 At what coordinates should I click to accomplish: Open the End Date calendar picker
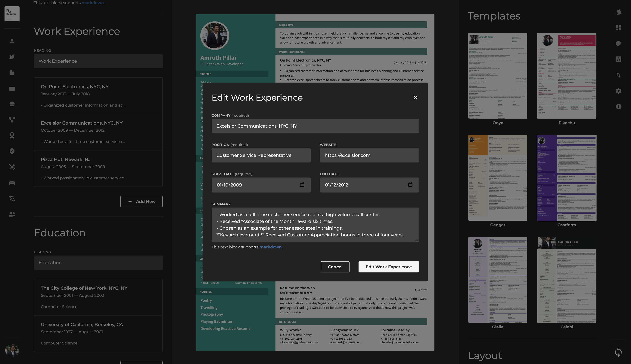[410, 184]
